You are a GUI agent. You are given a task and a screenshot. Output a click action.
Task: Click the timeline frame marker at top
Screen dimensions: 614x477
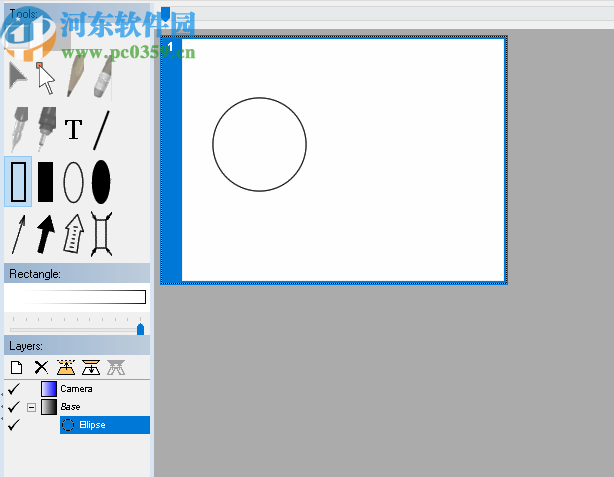click(x=166, y=14)
